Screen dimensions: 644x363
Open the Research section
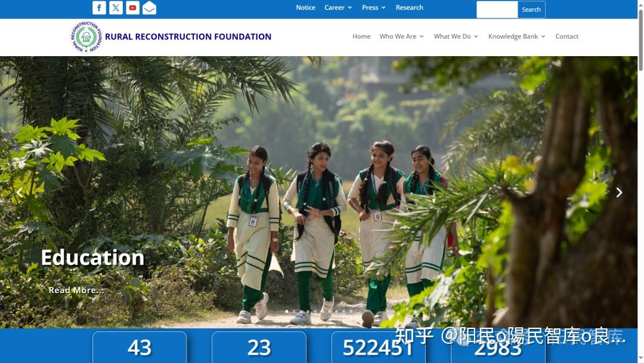[409, 7]
